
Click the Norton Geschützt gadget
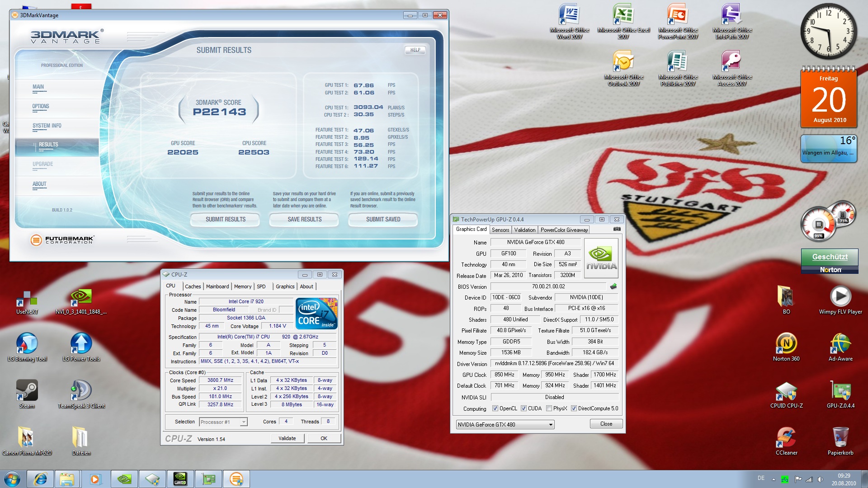(x=830, y=261)
